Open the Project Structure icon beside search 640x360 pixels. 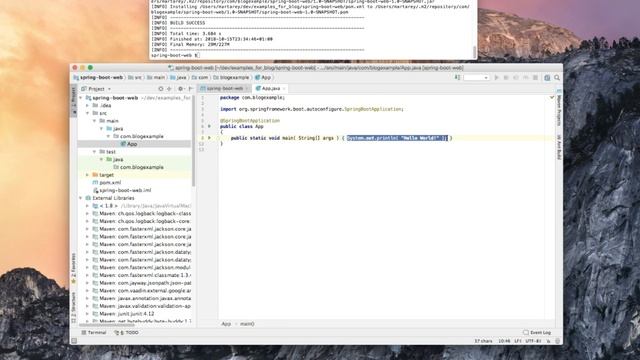tap(547, 78)
